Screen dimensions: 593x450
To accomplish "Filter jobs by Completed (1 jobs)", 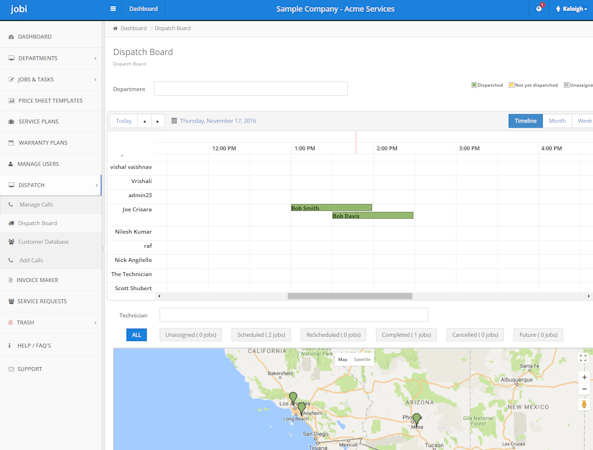I will (x=406, y=335).
